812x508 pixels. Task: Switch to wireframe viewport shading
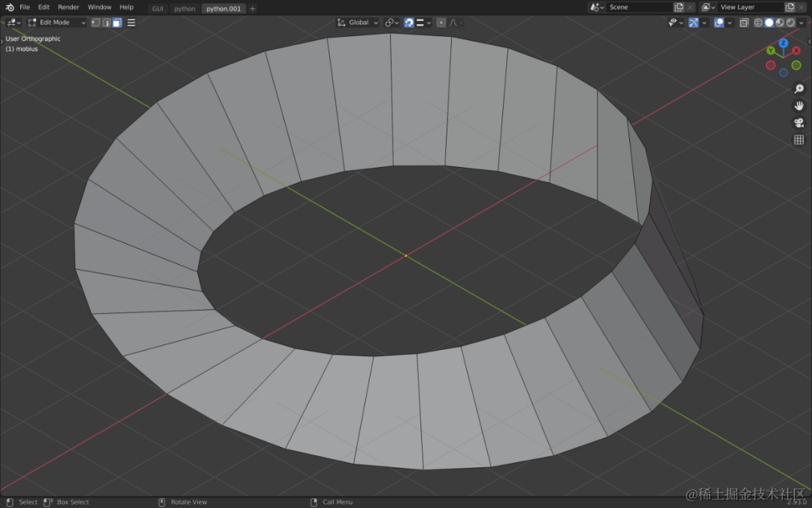click(x=759, y=23)
